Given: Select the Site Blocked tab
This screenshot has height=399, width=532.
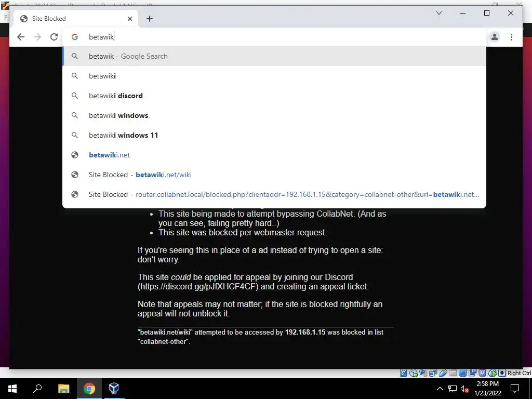Looking at the screenshot, I should [76, 19].
